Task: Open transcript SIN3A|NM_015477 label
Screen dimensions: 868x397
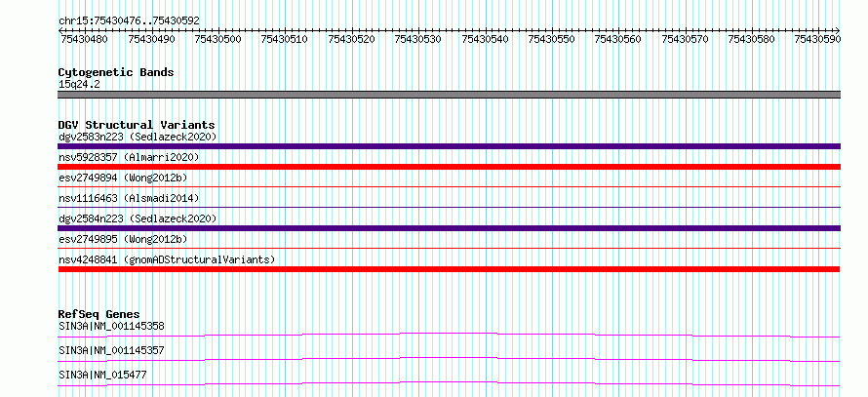Action: click(102, 375)
